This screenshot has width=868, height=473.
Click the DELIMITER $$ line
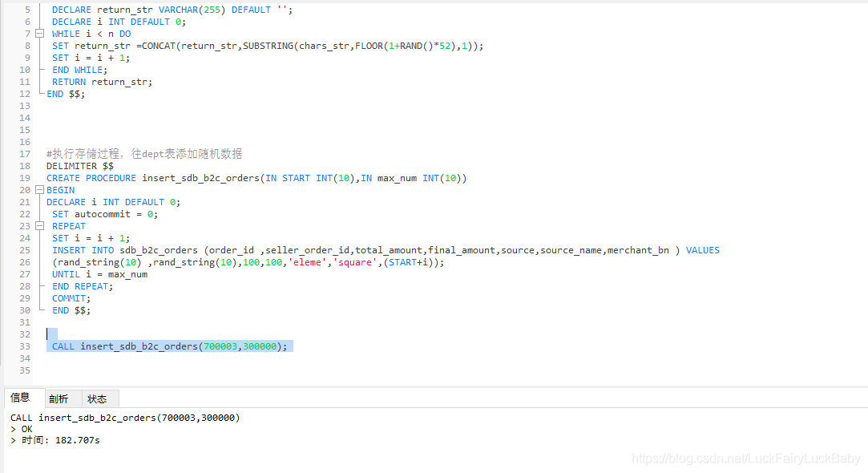79,166
